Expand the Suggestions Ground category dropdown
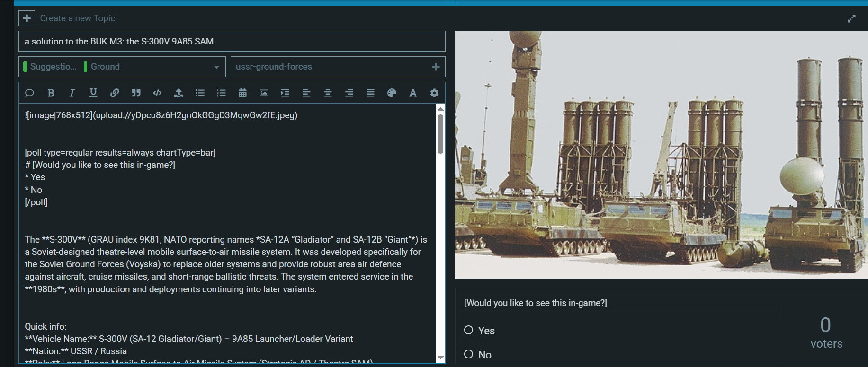868x367 pixels. [216, 67]
